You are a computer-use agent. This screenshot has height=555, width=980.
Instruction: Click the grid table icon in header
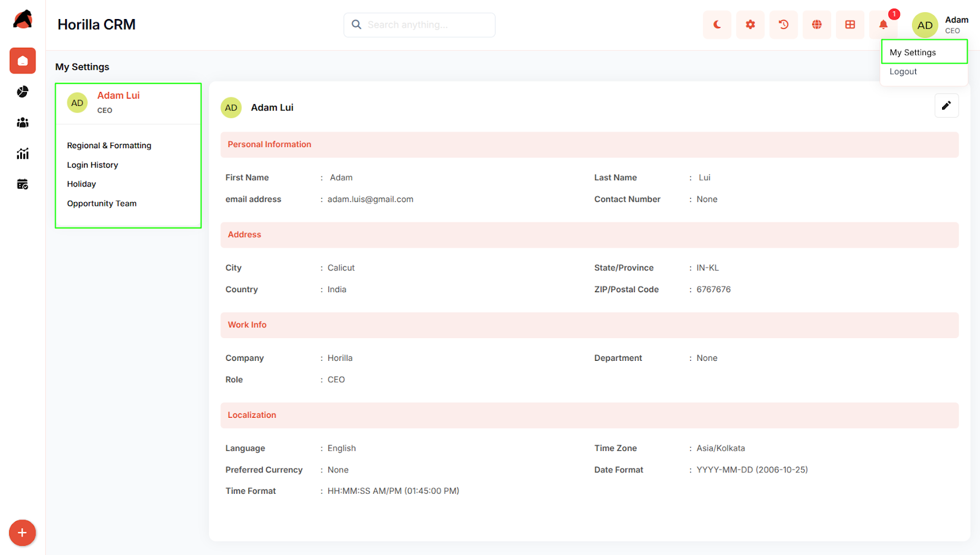[x=850, y=25]
